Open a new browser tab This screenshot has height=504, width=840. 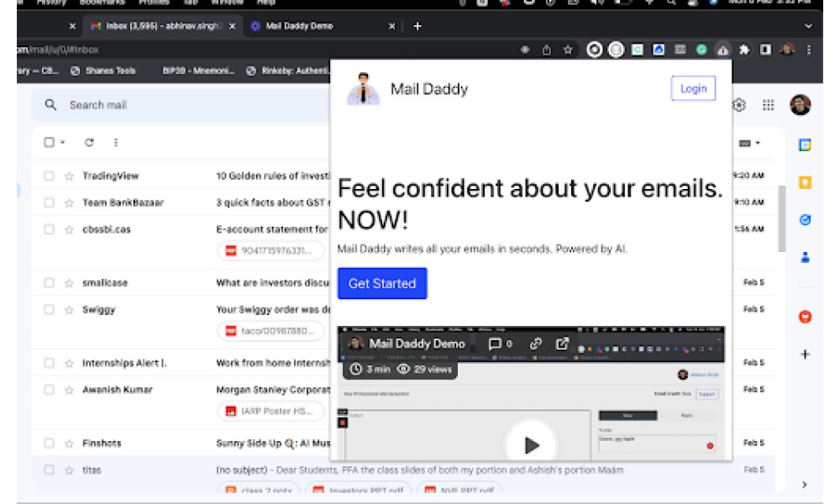coord(417,26)
